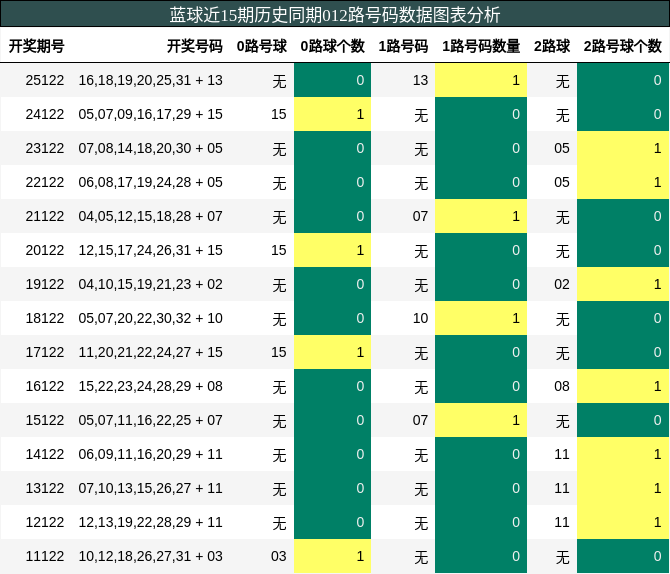Click the 0路号球 column header
670x574 pixels.
point(262,46)
